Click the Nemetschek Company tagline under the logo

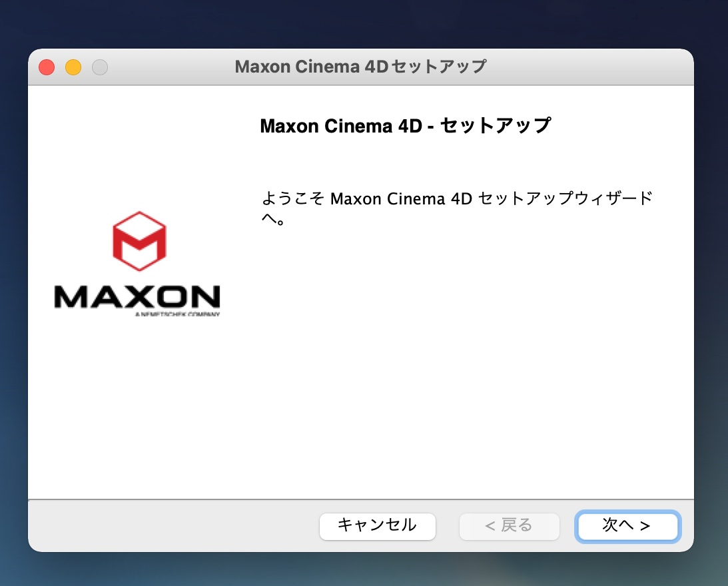pos(177,314)
